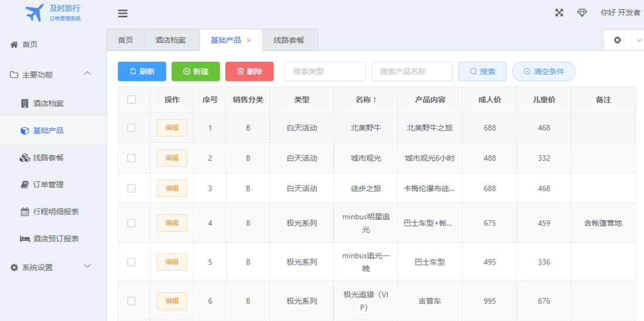This screenshot has height=321, width=644.
Task: Switch to the 酒店档案 tab
Action: click(171, 40)
